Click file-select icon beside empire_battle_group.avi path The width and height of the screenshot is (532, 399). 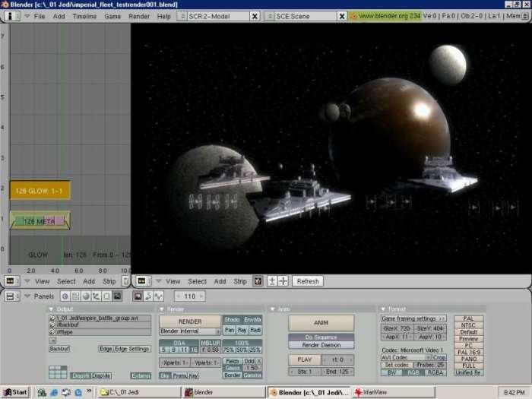(x=52, y=318)
